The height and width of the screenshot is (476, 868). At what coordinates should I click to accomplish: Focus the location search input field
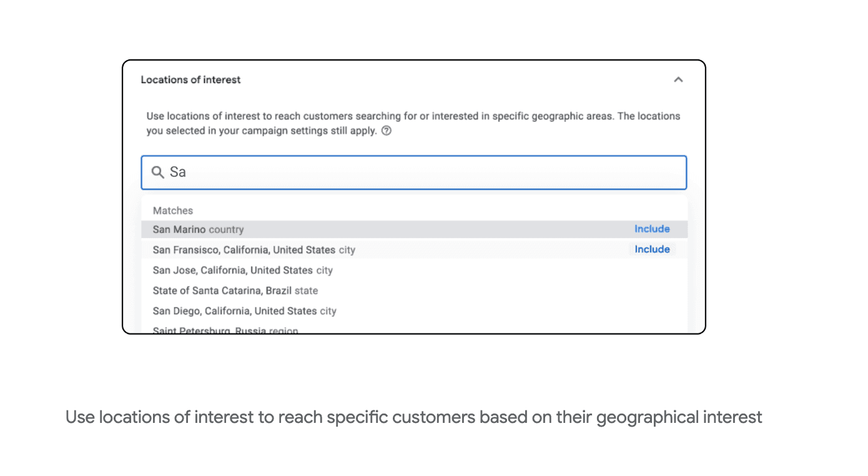point(425,172)
